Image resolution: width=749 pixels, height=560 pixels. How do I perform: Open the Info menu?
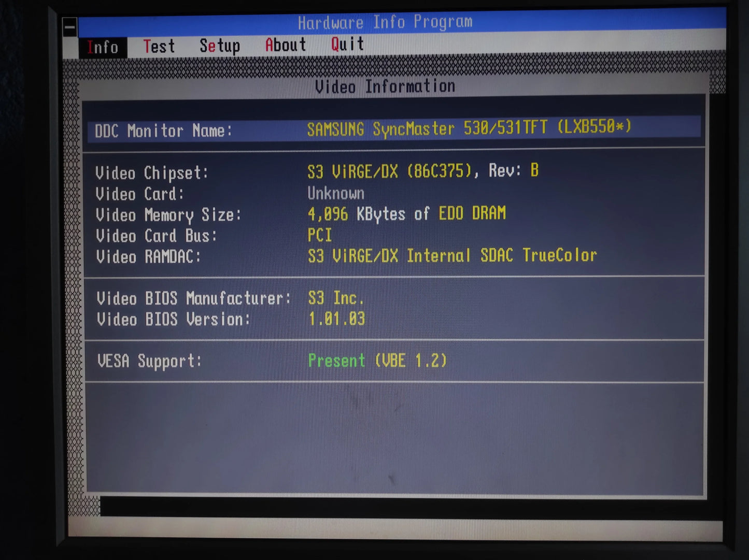pyautogui.click(x=103, y=47)
